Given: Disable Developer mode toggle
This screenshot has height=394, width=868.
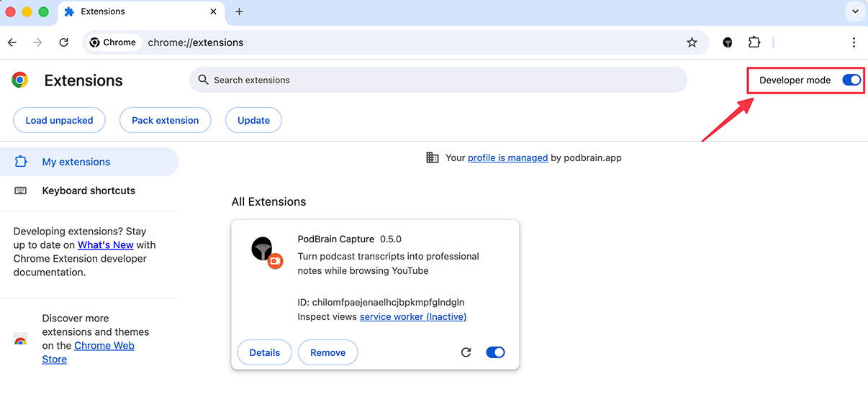Looking at the screenshot, I should (851, 81).
